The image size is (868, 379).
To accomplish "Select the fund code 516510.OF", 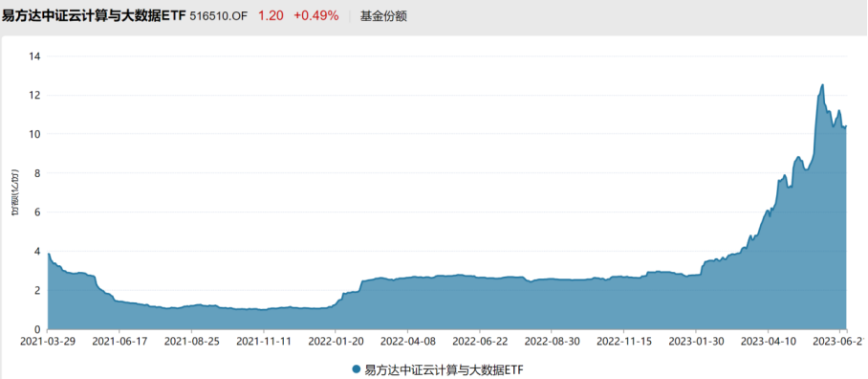I will (x=220, y=16).
